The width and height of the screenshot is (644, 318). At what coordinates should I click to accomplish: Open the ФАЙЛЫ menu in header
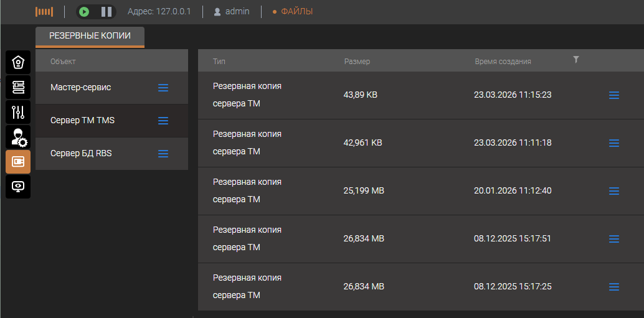click(x=293, y=12)
